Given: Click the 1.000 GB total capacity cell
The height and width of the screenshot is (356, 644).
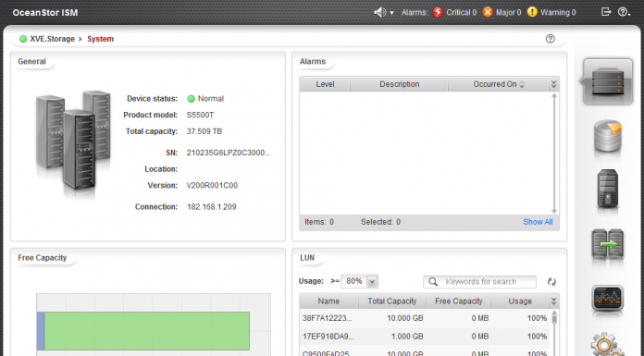Looking at the screenshot, I should (407, 337).
